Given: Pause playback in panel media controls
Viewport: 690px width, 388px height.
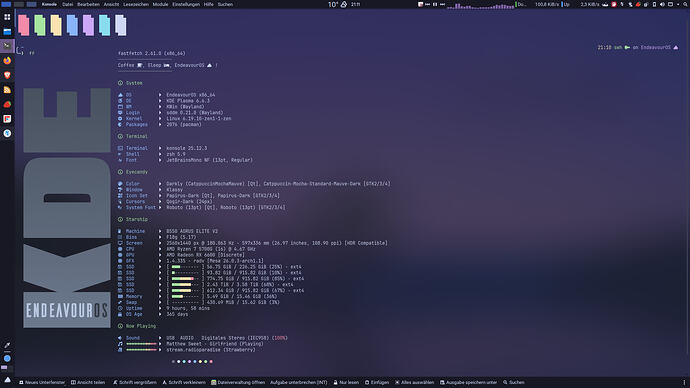Looking at the screenshot, I should click(x=435, y=4).
